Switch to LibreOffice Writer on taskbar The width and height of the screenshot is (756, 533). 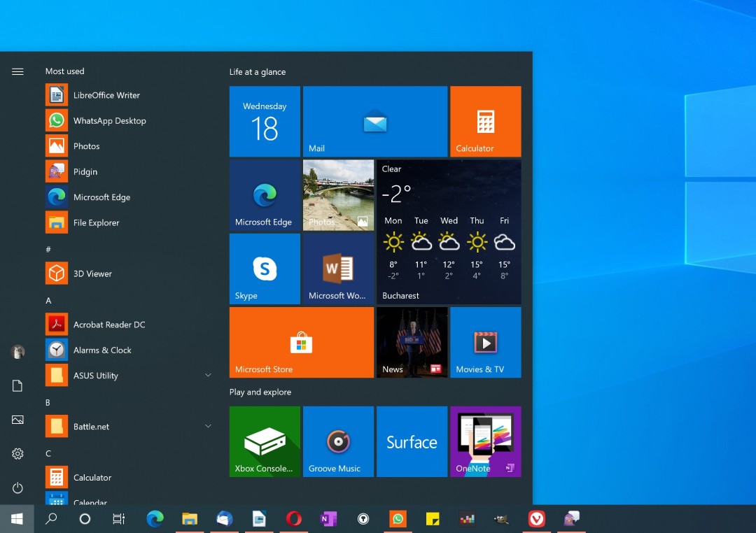click(x=259, y=518)
